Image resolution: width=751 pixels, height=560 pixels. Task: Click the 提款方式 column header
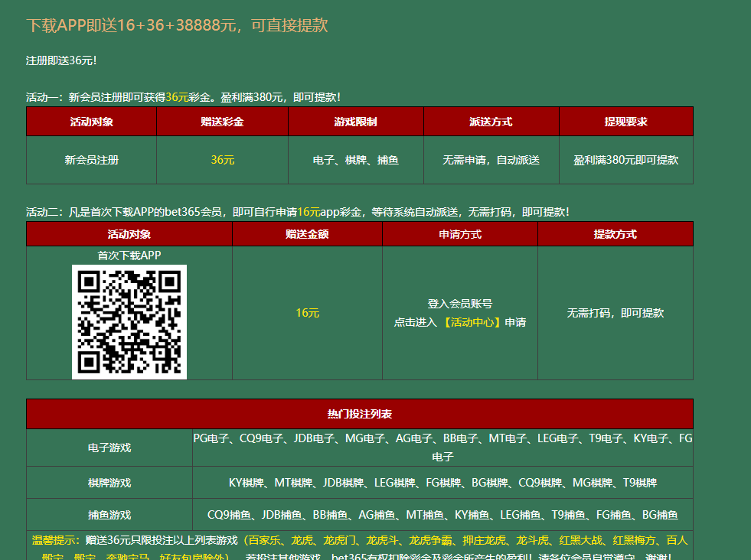[615, 234]
